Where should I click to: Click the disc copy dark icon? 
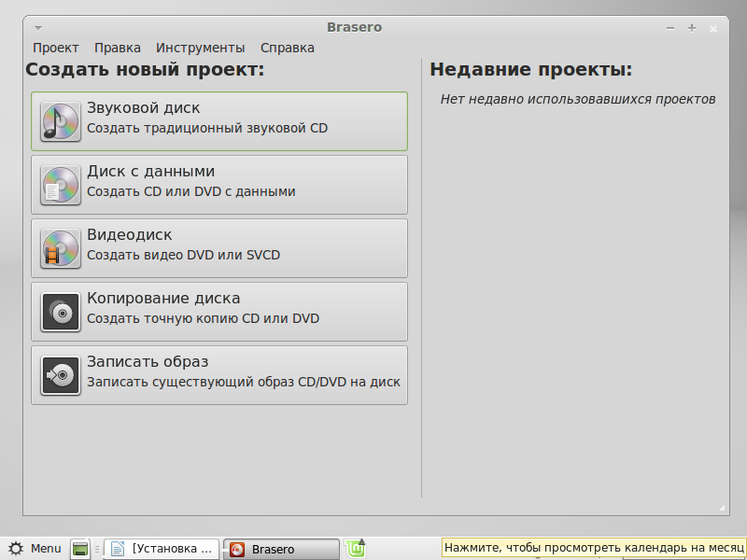tap(61, 312)
